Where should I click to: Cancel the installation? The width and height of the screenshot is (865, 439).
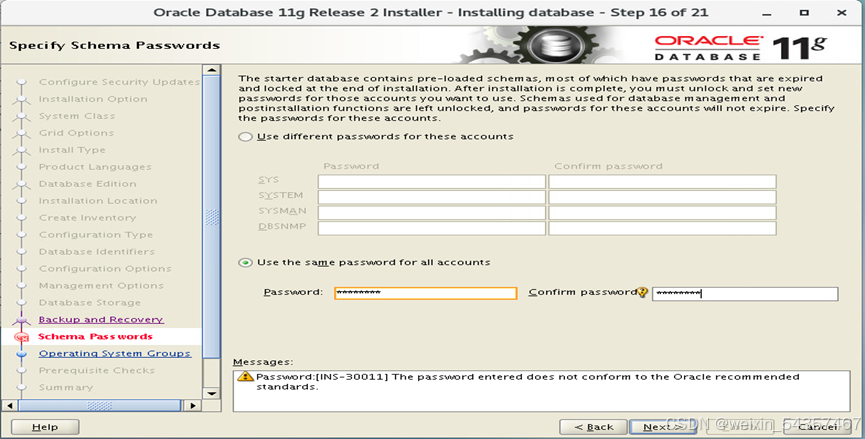(816, 427)
